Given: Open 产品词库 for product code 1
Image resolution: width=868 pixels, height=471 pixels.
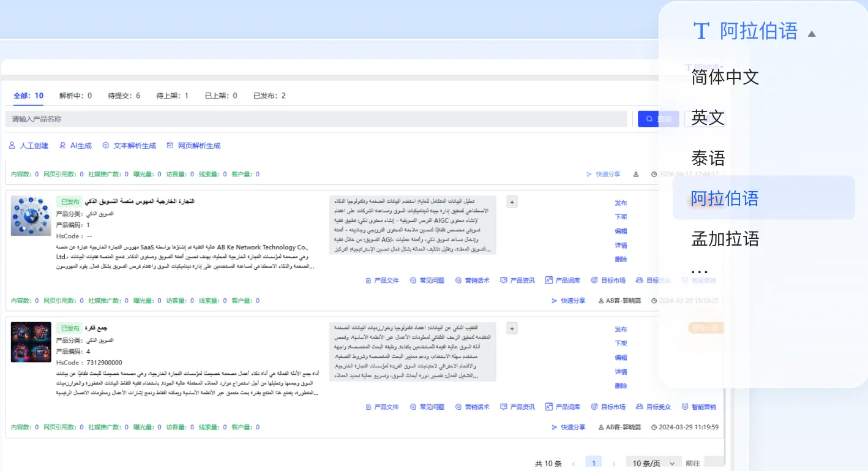Looking at the screenshot, I should click(x=563, y=281).
